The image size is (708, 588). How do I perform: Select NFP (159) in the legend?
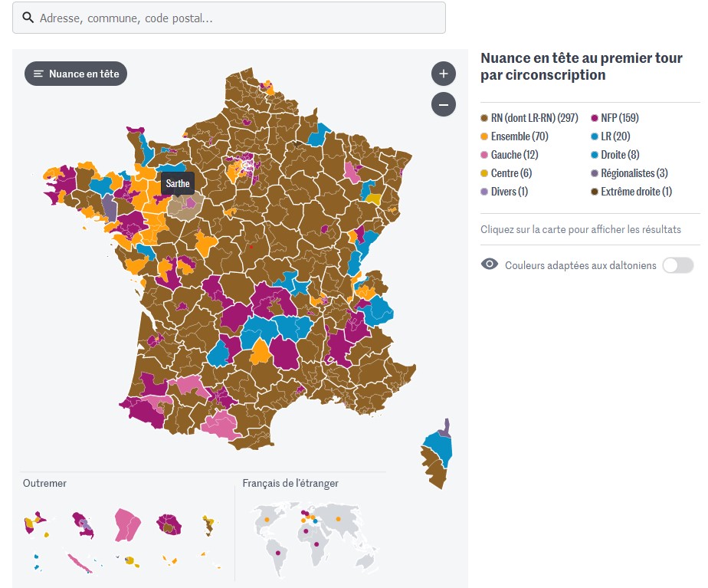(x=619, y=118)
